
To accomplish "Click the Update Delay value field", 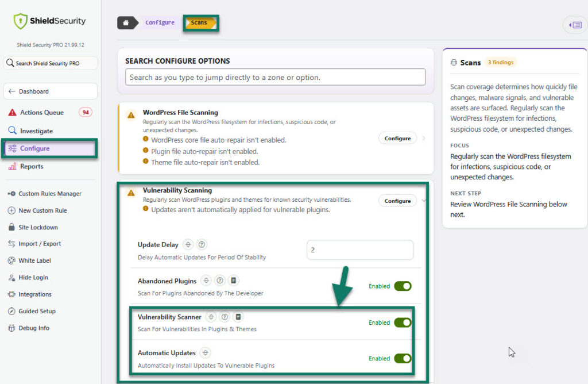I will pos(360,249).
